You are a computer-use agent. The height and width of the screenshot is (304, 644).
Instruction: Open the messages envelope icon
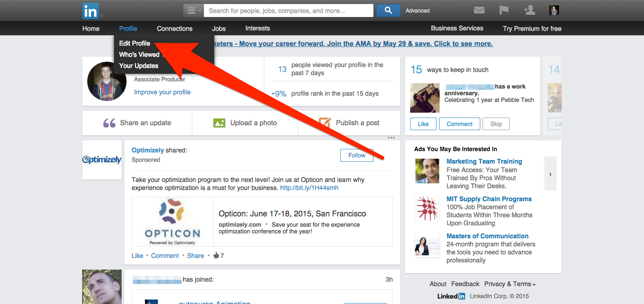[479, 10]
